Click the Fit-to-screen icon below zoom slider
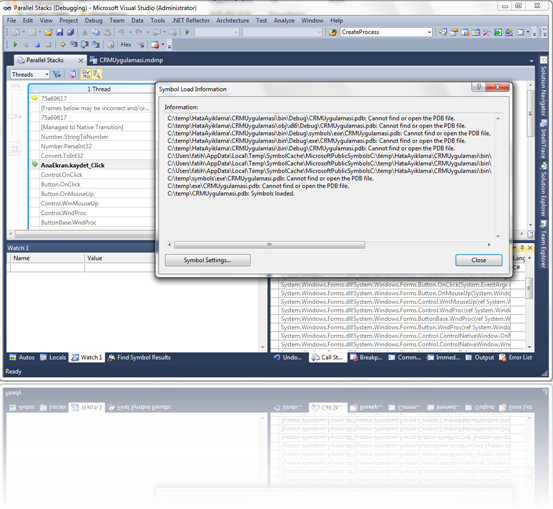The image size is (553, 509). [x=15, y=149]
